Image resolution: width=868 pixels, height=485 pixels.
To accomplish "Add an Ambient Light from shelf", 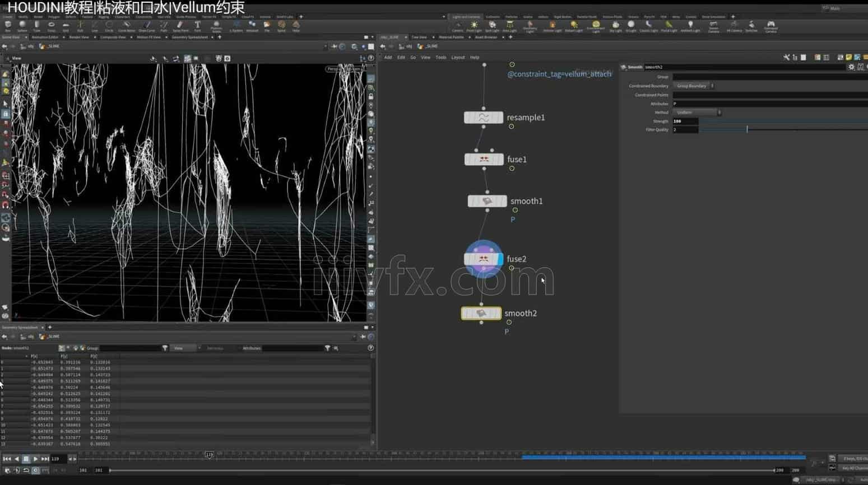I will [x=690, y=26].
